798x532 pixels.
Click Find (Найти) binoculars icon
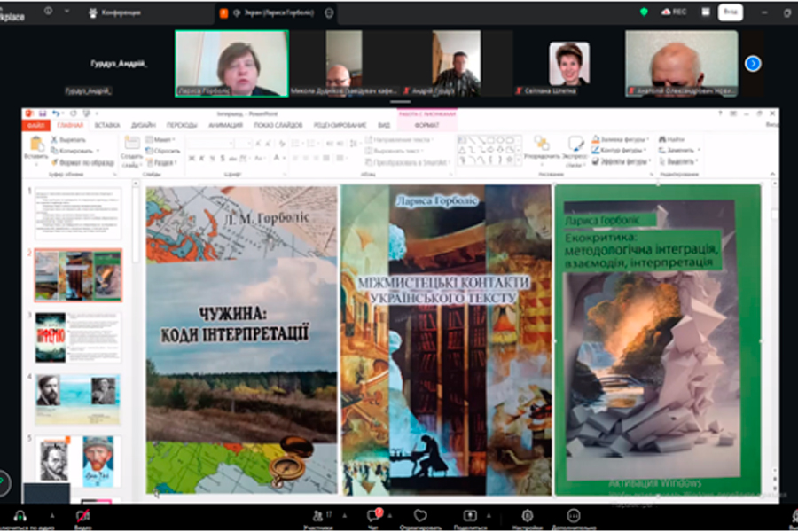pos(662,139)
